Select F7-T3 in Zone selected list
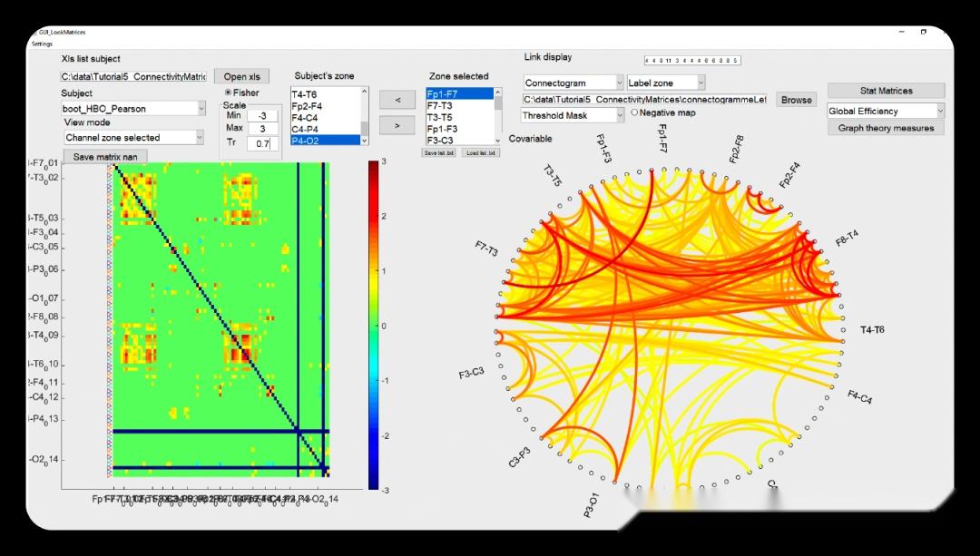This screenshot has height=556, width=980. (x=460, y=105)
